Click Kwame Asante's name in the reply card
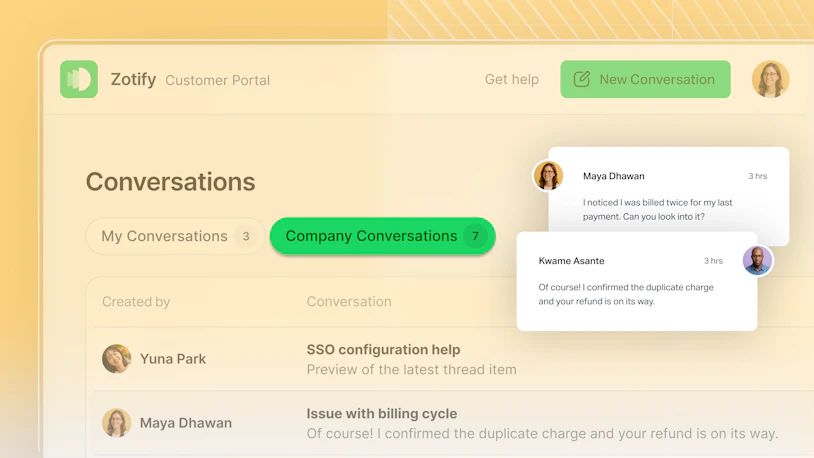Screen dimensions: 814x458 (x=571, y=261)
